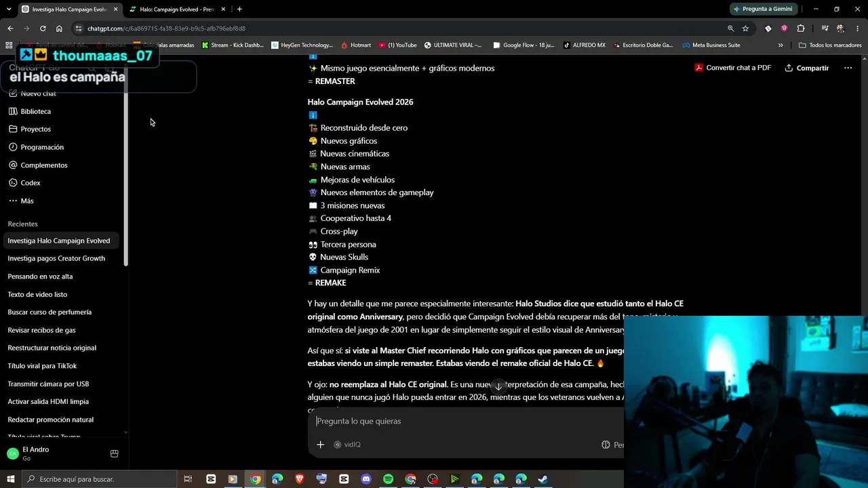Open the Buscar curso de perfumería chat
This screenshot has height=488, width=868.
(x=61, y=312)
